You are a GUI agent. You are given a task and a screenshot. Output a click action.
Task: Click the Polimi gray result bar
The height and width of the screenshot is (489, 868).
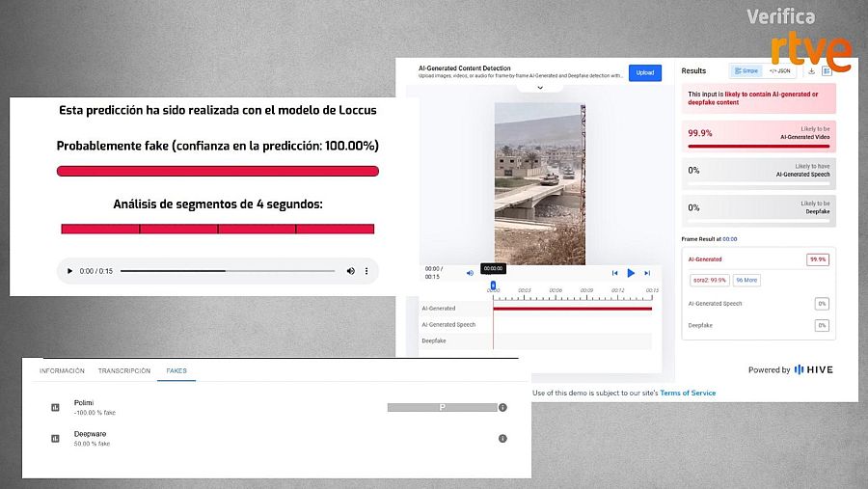pyautogui.click(x=443, y=408)
